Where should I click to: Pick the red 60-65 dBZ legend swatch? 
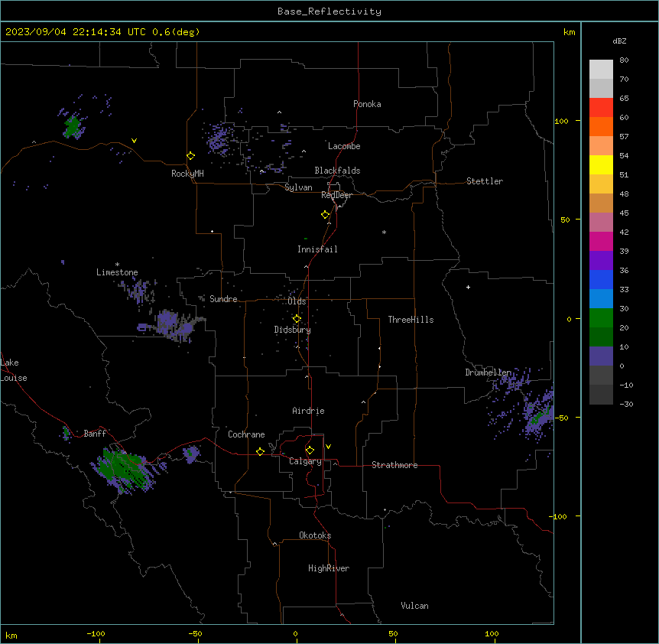point(601,108)
